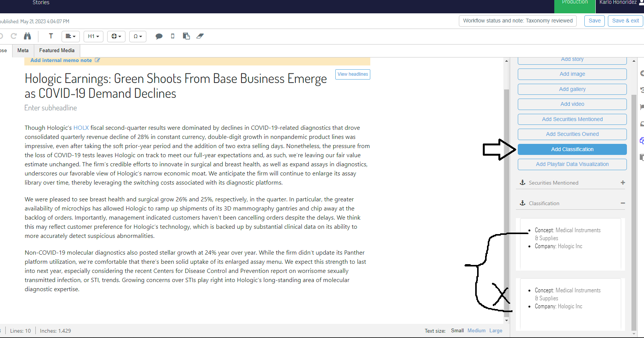Set text size to Medium
The height and width of the screenshot is (338, 644).
point(476,330)
